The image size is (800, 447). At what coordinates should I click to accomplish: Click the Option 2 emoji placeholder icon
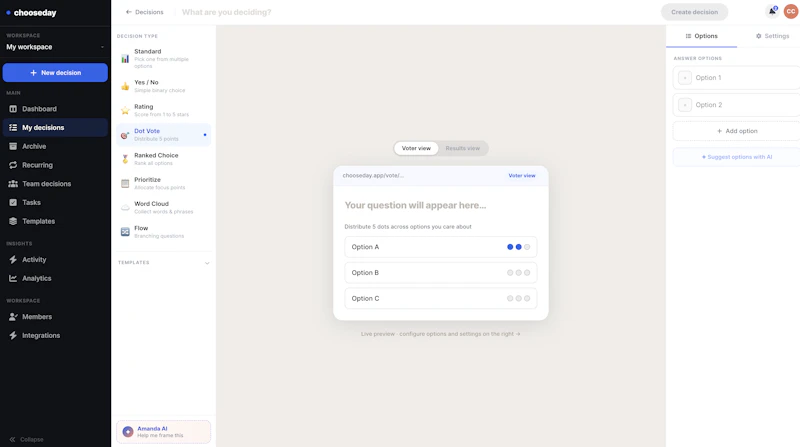[x=685, y=105]
